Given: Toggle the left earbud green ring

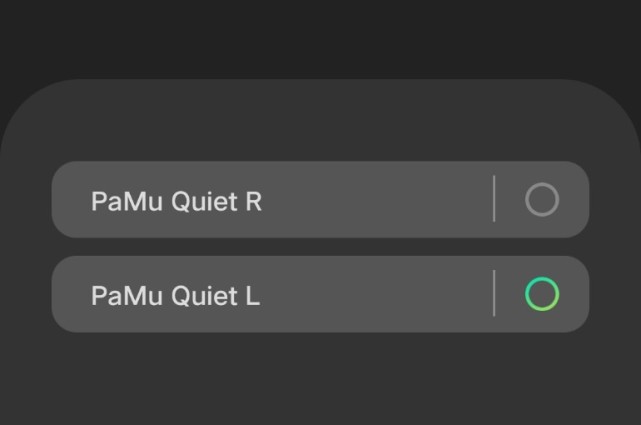Looking at the screenshot, I should (x=541, y=295).
